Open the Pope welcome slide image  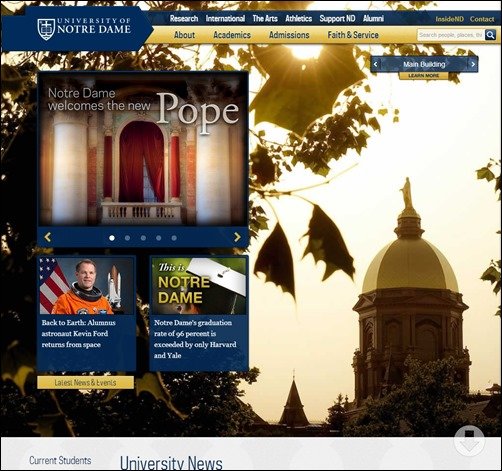point(143,149)
